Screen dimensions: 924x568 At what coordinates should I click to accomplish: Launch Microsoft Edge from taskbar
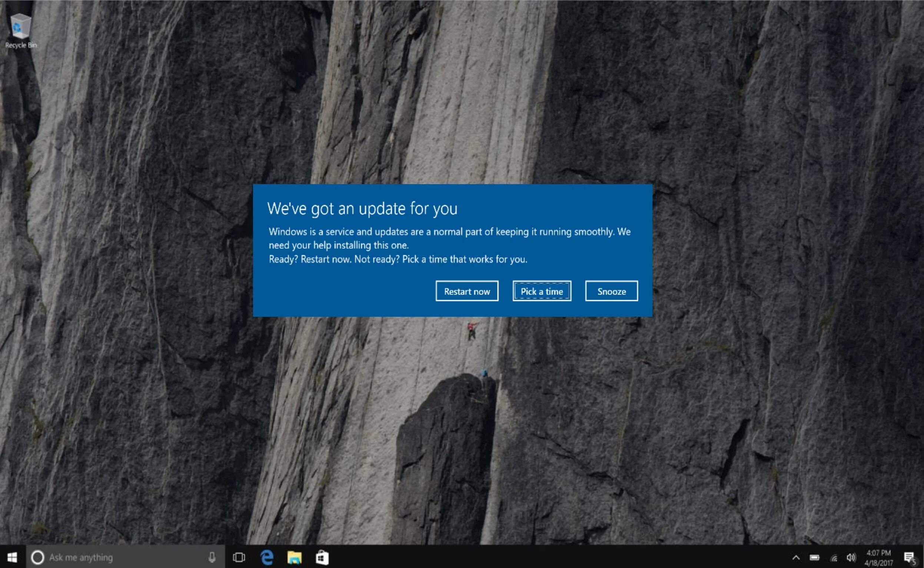point(267,558)
